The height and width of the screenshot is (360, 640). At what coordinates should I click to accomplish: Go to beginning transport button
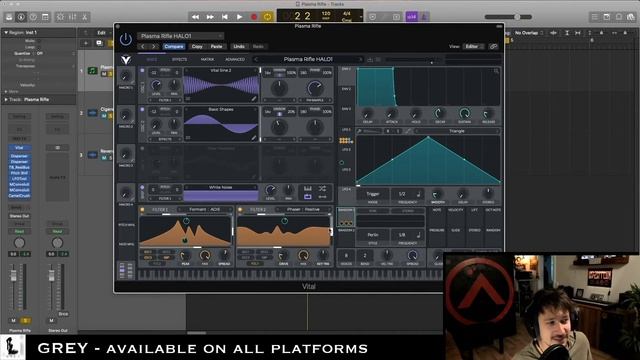point(224,17)
